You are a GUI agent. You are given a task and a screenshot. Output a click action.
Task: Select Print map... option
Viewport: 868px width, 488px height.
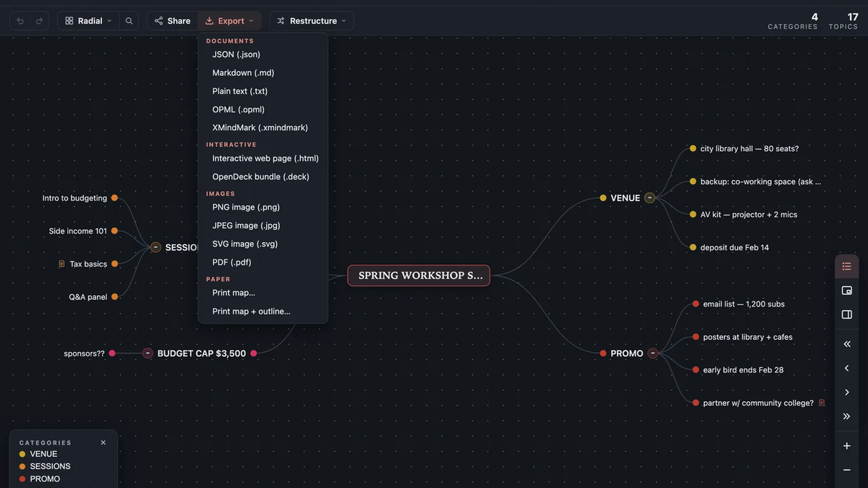[263, 293]
